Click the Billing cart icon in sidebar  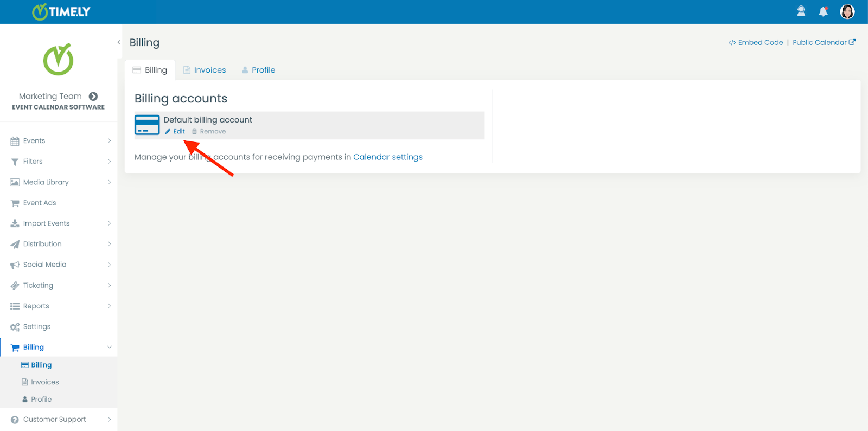pyautogui.click(x=15, y=348)
